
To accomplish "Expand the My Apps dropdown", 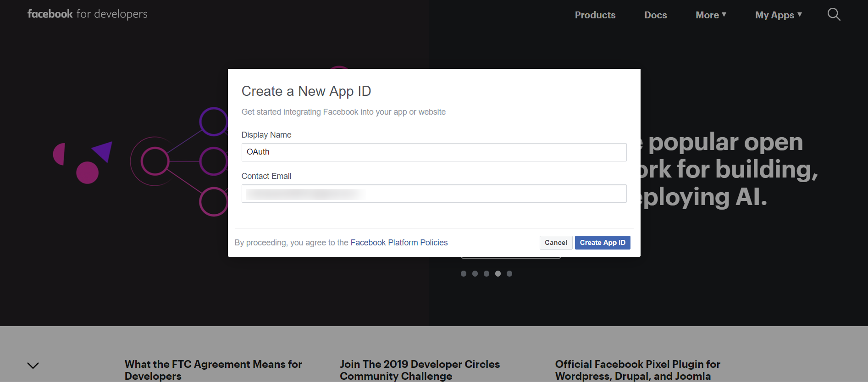I will [x=779, y=15].
